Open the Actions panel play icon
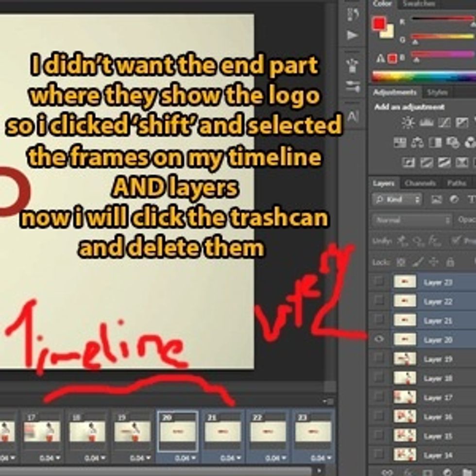Screen dimensions: 476x476 pyautogui.click(x=353, y=35)
